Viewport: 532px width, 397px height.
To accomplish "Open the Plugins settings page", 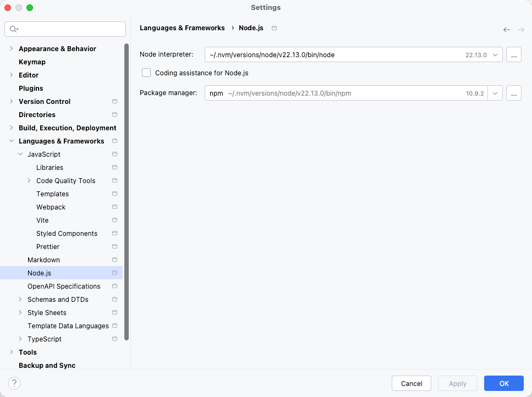I will pos(31,89).
